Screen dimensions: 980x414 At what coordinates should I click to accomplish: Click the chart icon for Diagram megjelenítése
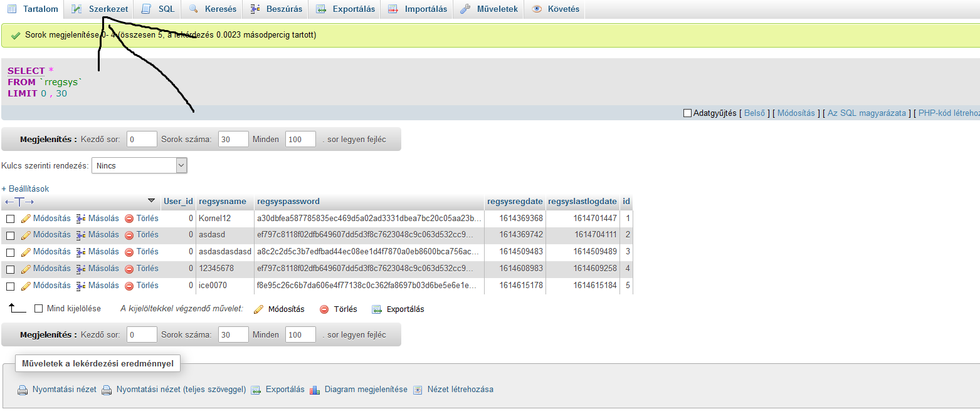click(315, 390)
